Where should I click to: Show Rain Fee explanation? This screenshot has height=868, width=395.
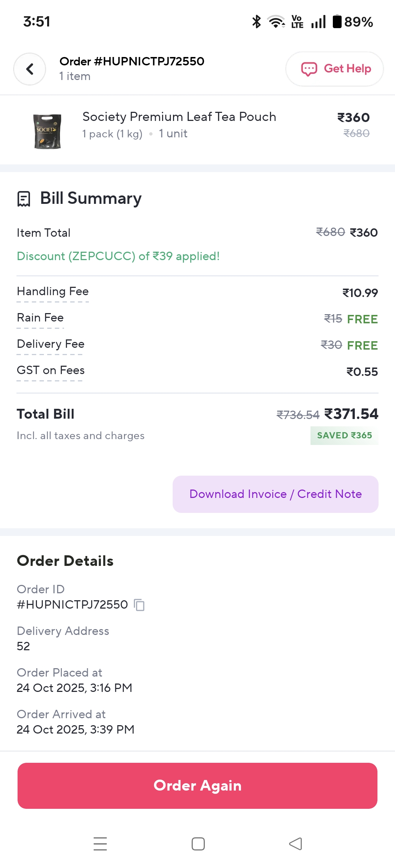click(40, 318)
